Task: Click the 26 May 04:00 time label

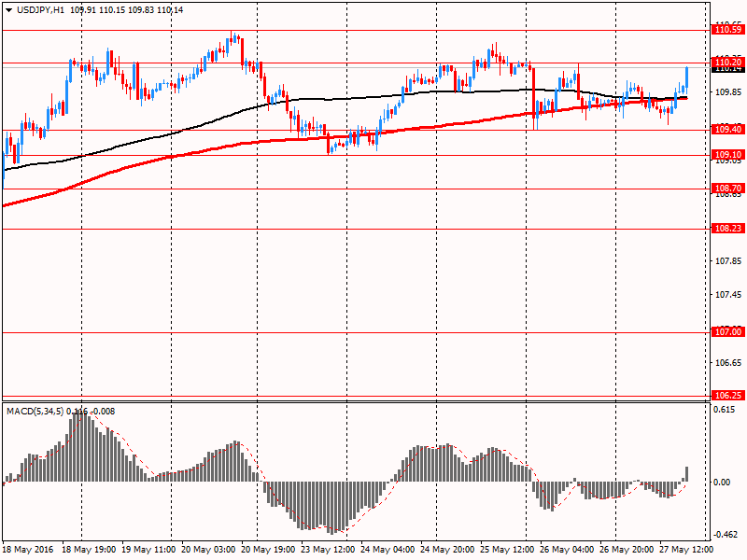Action: (x=567, y=550)
